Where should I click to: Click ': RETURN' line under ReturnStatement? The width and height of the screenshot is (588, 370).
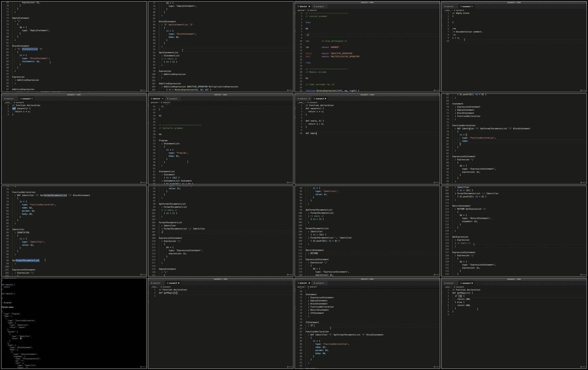coord(313,253)
